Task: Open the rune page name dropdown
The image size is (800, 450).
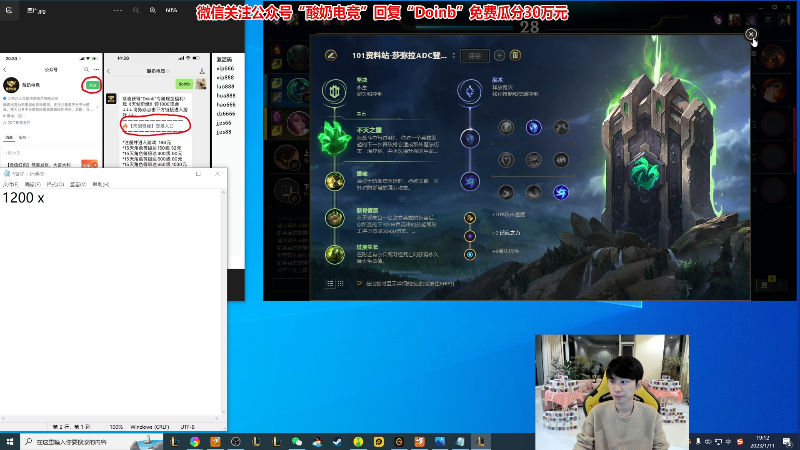Action: pos(454,56)
